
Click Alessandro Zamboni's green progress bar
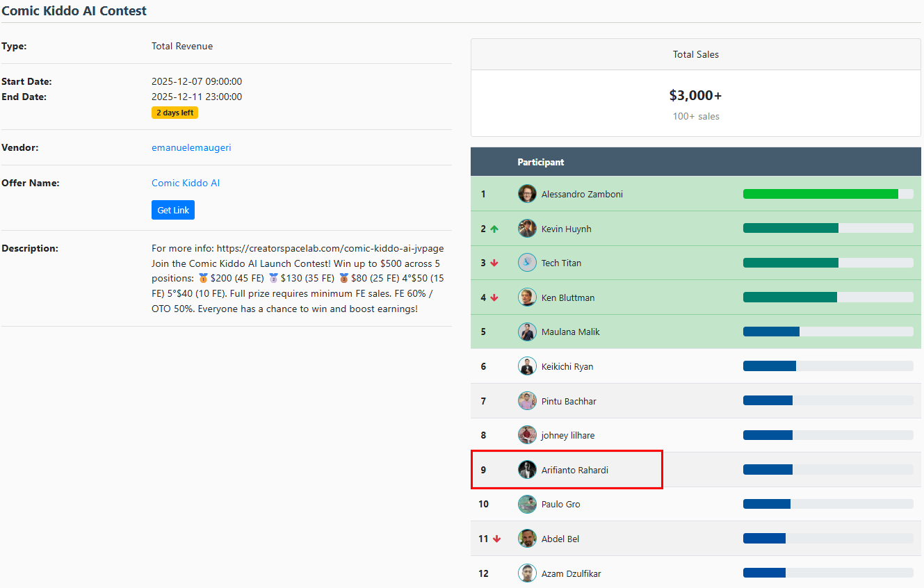pyautogui.click(x=820, y=194)
